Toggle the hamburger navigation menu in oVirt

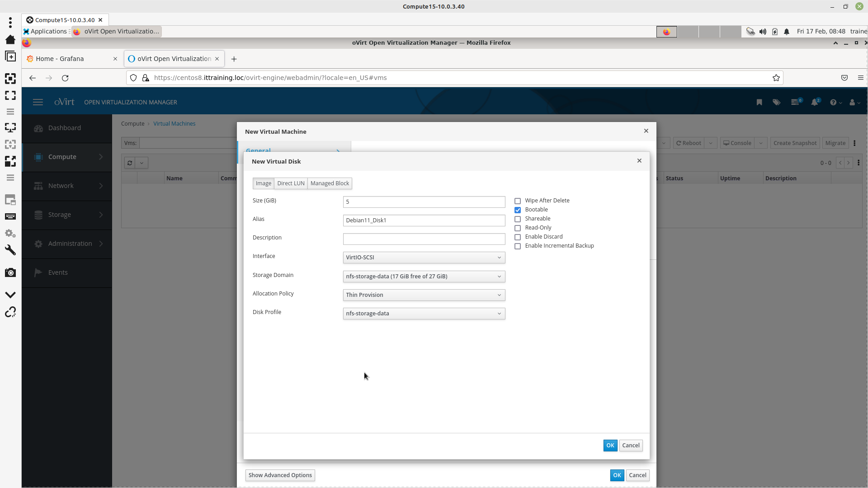tap(38, 103)
